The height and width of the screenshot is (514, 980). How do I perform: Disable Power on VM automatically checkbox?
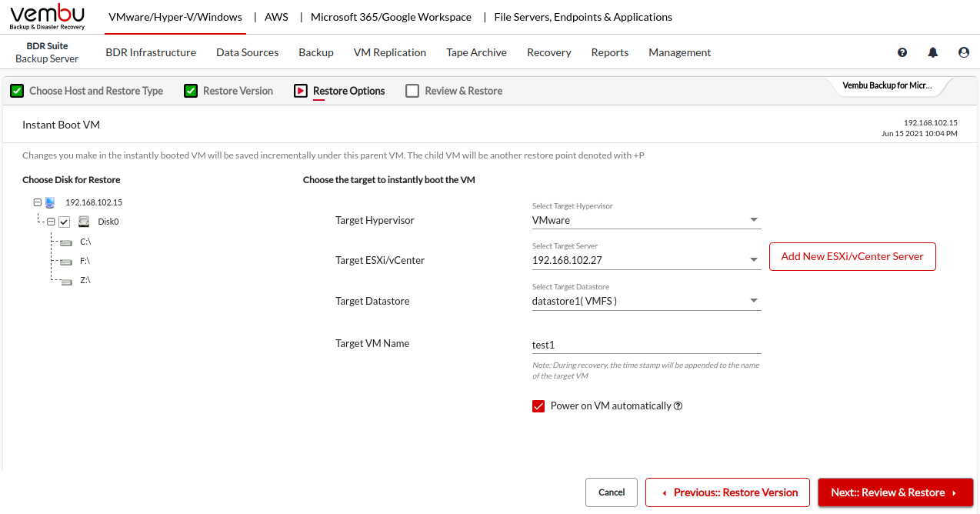click(x=538, y=406)
